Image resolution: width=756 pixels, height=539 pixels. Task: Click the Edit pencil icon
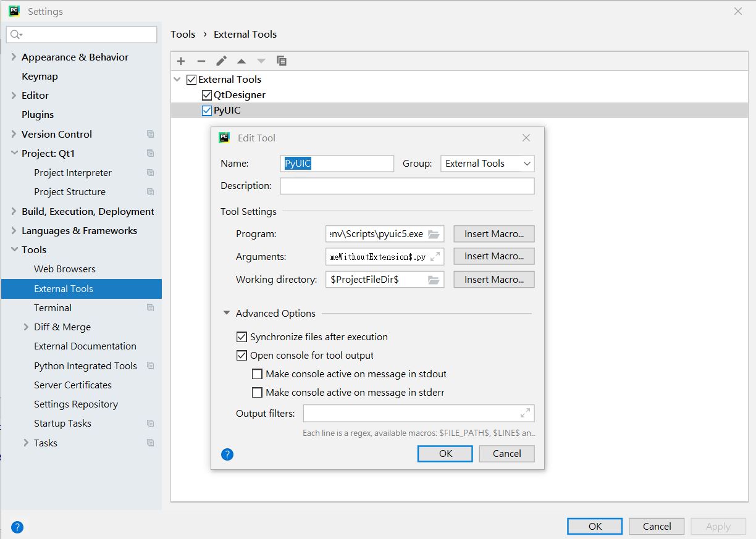point(221,61)
